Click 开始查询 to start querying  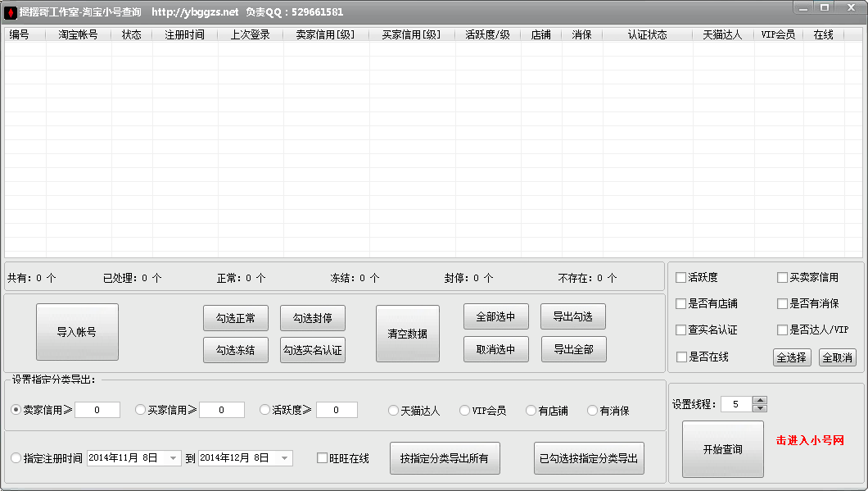click(722, 448)
